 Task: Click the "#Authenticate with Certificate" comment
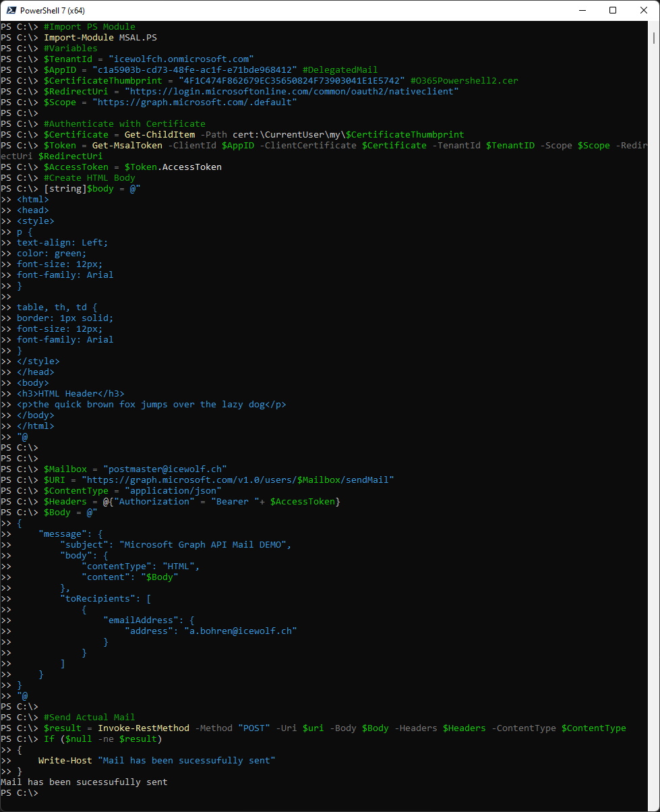click(125, 124)
